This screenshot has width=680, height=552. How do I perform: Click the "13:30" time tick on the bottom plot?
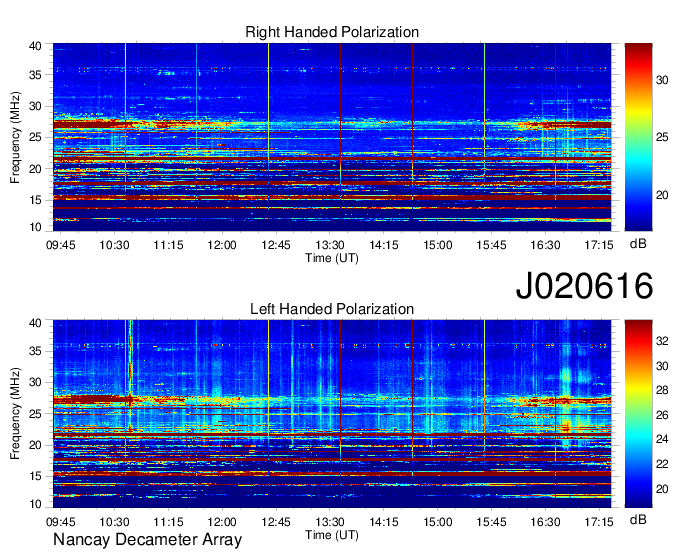(x=330, y=522)
